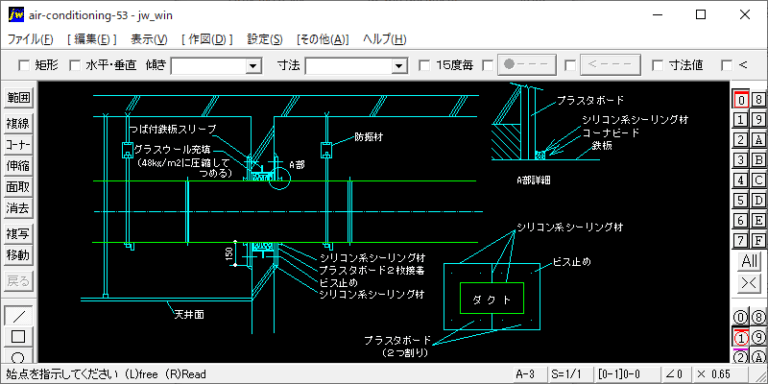Select layer 7 button

point(741,240)
